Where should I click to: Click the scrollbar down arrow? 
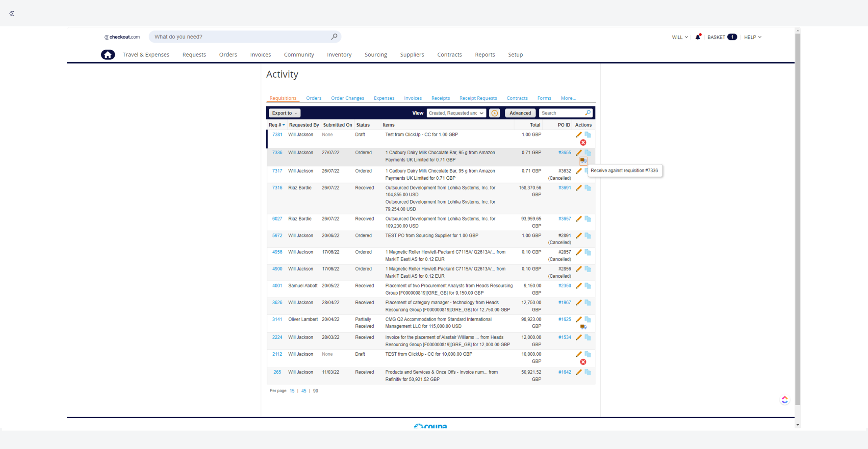(798, 425)
